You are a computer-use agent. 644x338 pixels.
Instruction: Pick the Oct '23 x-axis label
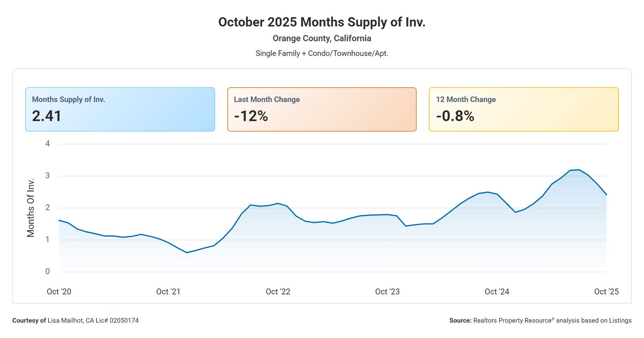387,292
